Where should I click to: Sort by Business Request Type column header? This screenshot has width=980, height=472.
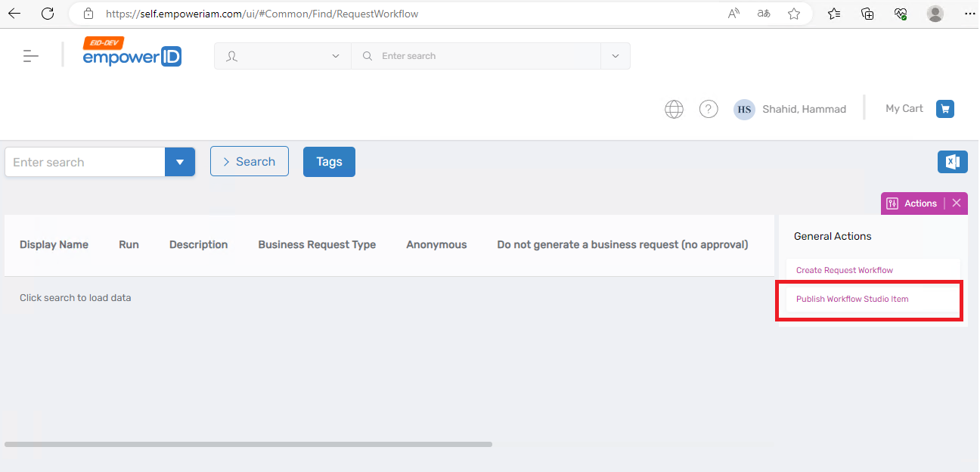tap(317, 244)
